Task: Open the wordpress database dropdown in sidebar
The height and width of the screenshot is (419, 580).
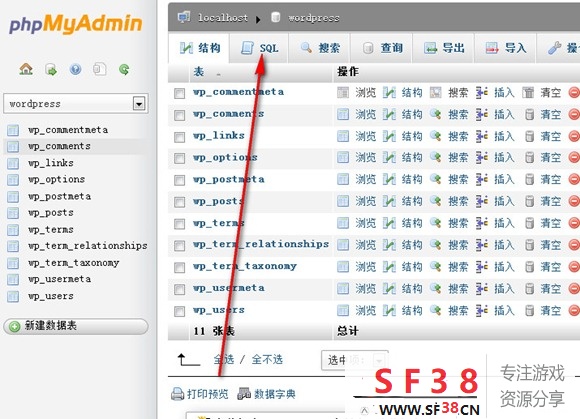Action: pyautogui.click(x=76, y=104)
